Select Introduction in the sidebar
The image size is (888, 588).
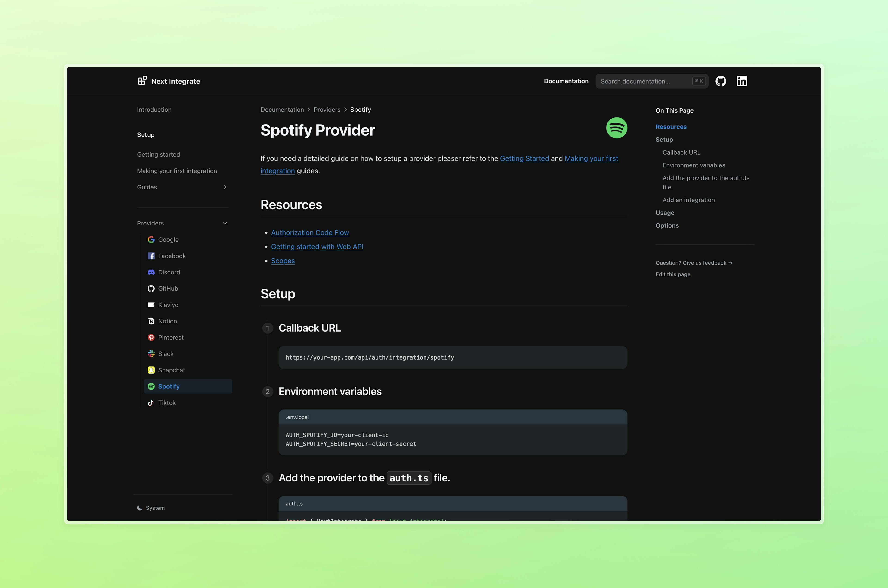[154, 110]
